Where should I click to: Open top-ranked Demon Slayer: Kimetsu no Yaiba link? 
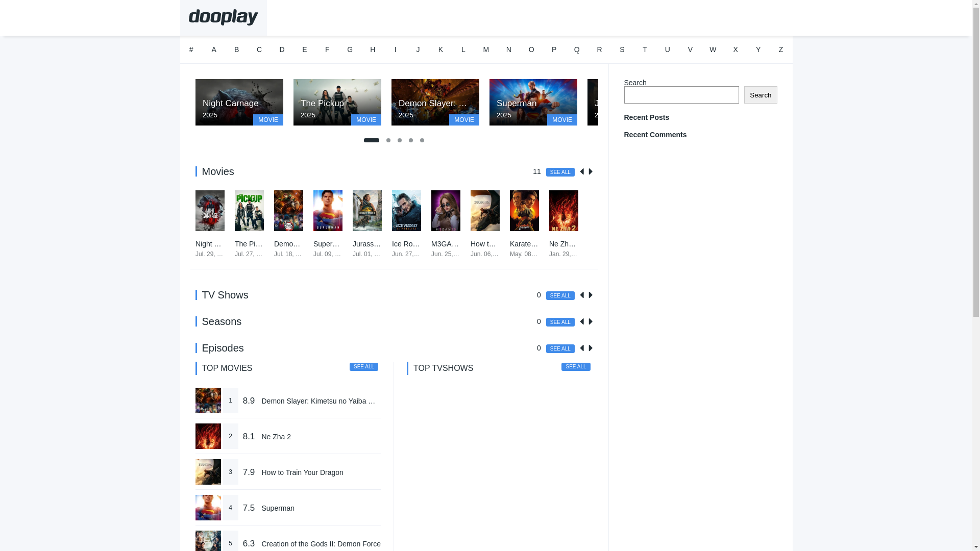(320, 401)
